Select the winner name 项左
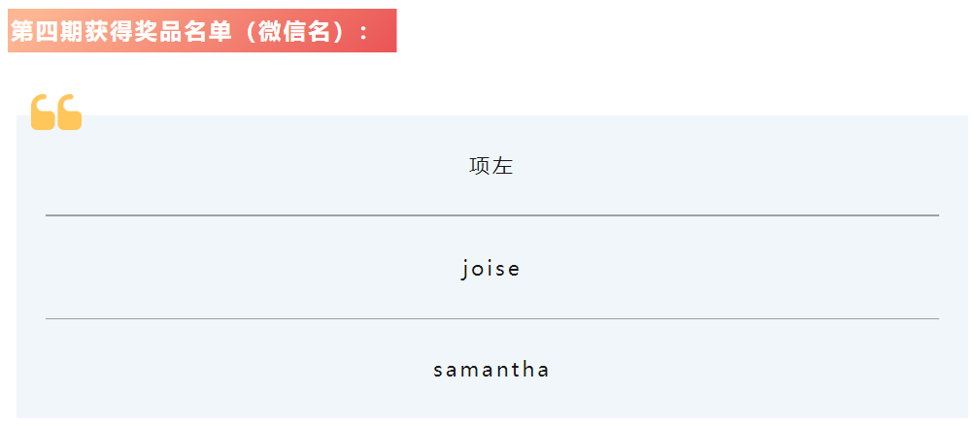980x426 pixels. pyautogui.click(x=491, y=166)
